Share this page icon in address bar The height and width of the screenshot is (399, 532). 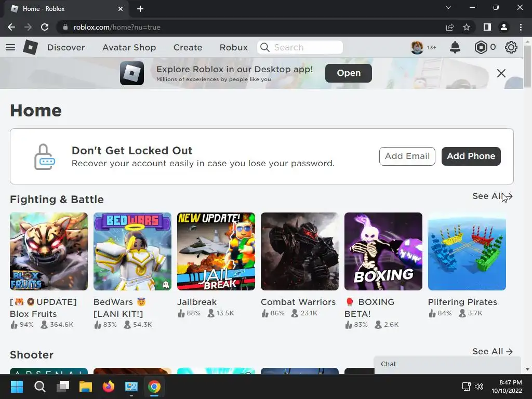coord(450,27)
